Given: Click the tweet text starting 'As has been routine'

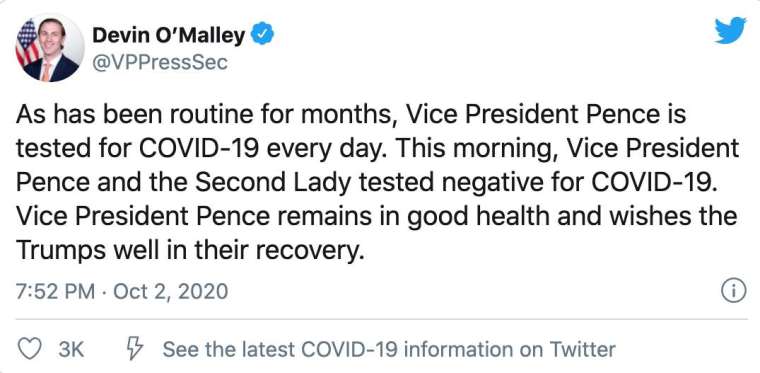Looking at the screenshot, I should click(x=377, y=183).
